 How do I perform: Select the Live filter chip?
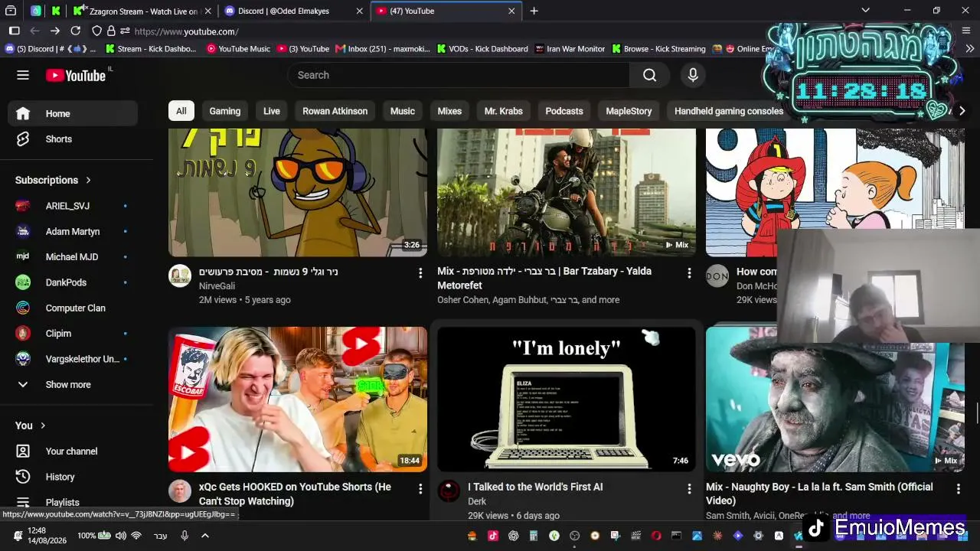coord(272,111)
